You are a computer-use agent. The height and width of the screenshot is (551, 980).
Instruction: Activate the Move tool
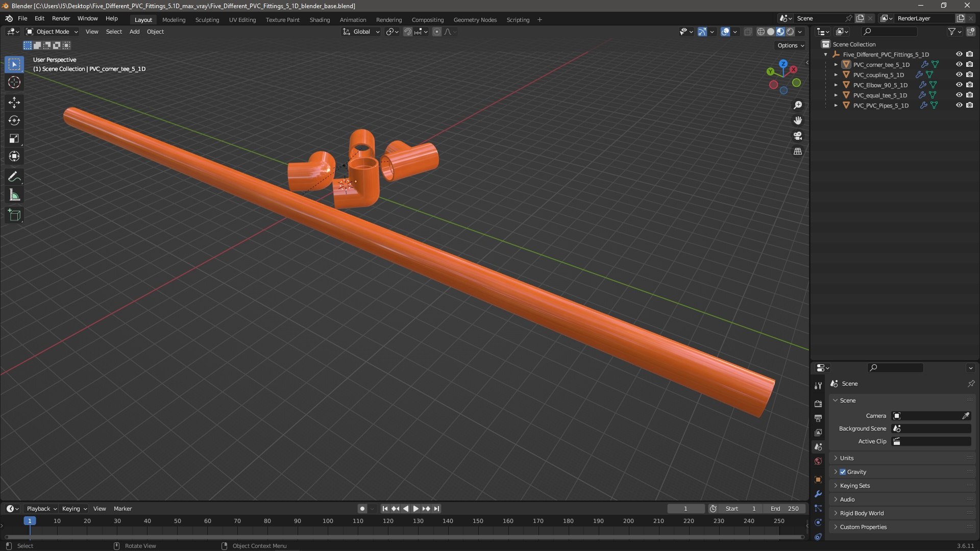14,103
